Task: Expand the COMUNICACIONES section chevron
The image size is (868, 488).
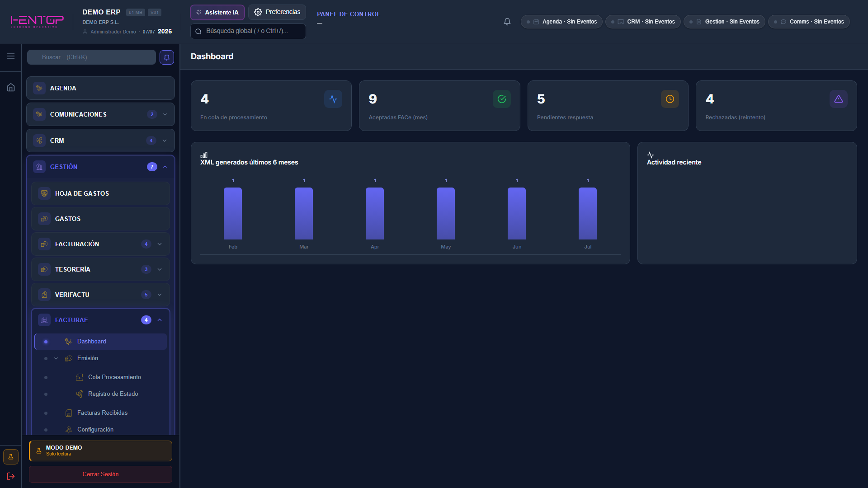Action: click(x=165, y=114)
